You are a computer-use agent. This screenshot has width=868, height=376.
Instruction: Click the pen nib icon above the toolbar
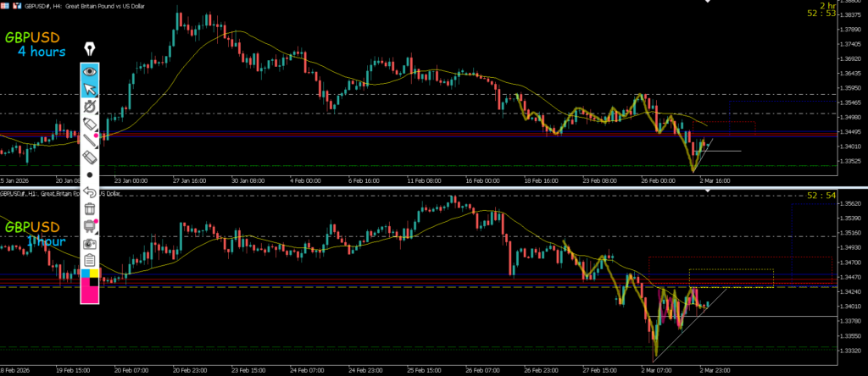click(x=89, y=51)
